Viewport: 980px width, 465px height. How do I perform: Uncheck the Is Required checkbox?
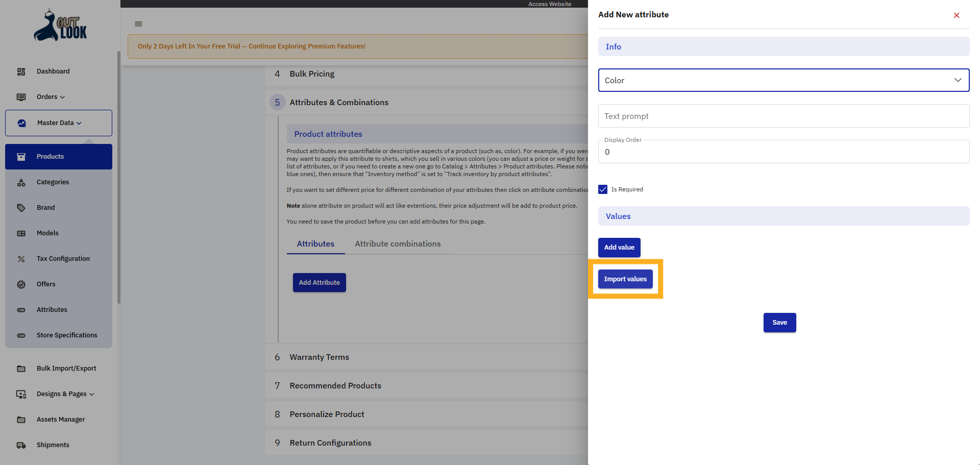[x=603, y=189]
